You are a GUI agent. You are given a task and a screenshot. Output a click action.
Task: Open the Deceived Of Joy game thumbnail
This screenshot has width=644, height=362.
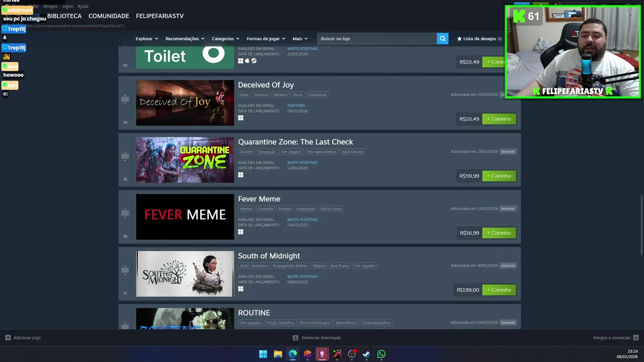point(185,103)
